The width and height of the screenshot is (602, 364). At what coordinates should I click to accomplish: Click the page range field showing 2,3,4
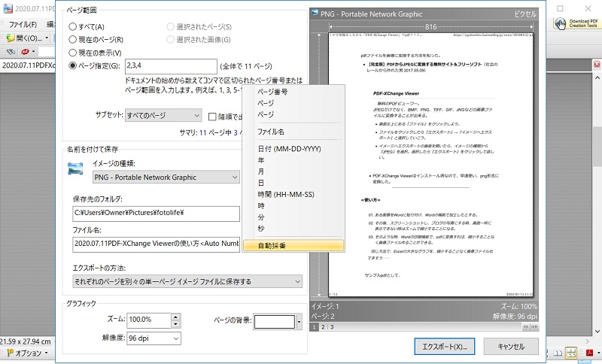(171, 66)
